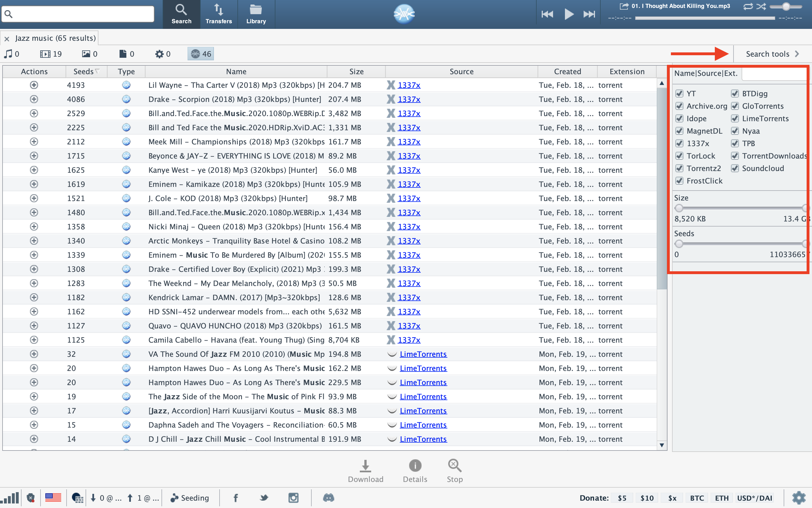Click the Size minimum slider handle
Screen dimensions: 812x508
click(x=679, y=208)
